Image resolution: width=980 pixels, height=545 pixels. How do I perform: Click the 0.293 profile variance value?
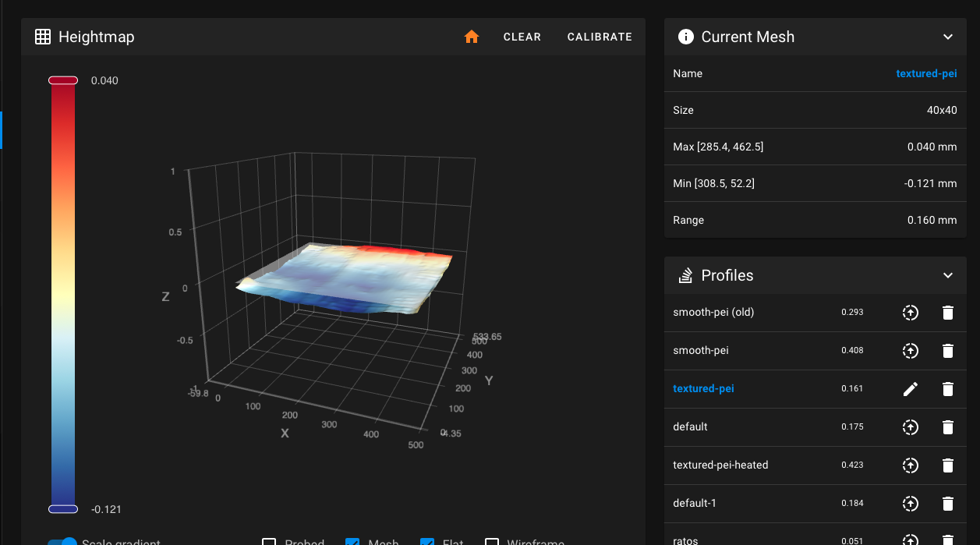click(x=852, y=312)
